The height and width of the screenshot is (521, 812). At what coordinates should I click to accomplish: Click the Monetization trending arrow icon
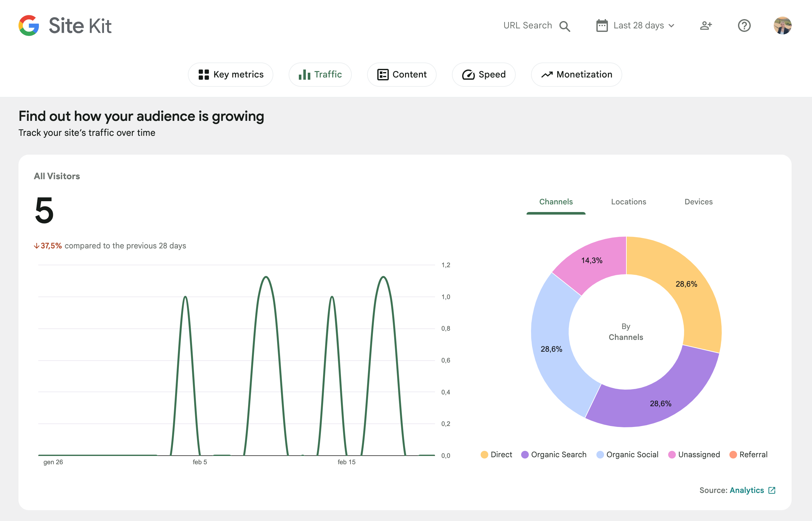click(x=547, y=74)
